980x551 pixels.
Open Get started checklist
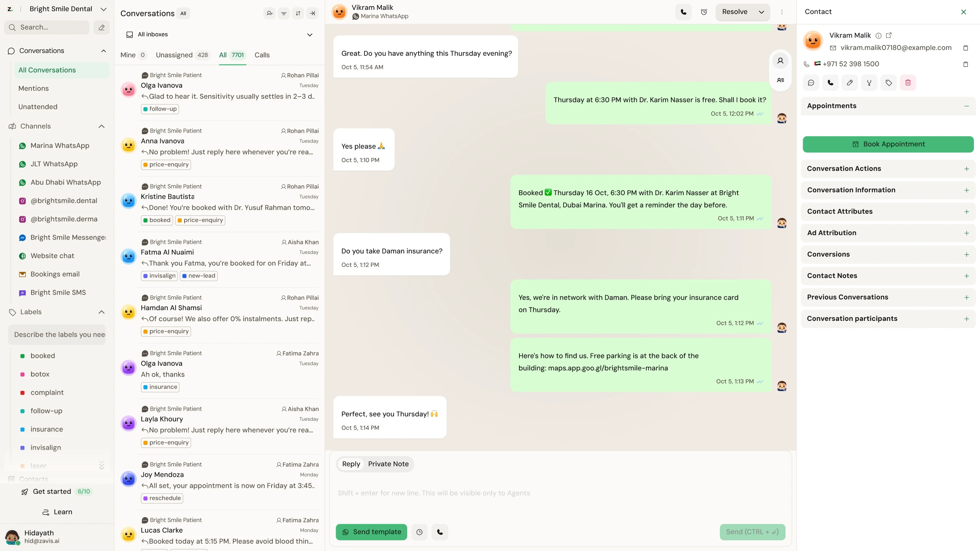57,492
